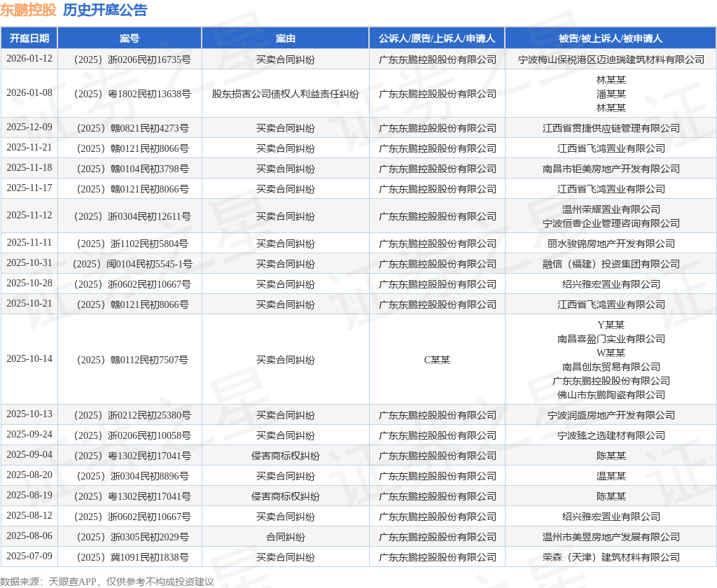Click defendant 融信（福建）投资集团有限公司
This screenshot has height=588, width=717.
pyautogui.click(x=611, y=265)
